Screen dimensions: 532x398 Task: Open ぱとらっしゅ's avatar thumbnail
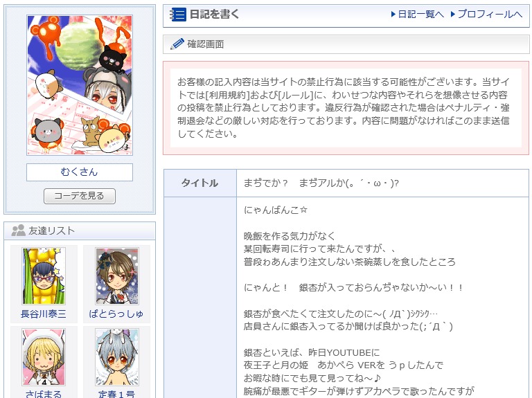click(x=117, y=276)
